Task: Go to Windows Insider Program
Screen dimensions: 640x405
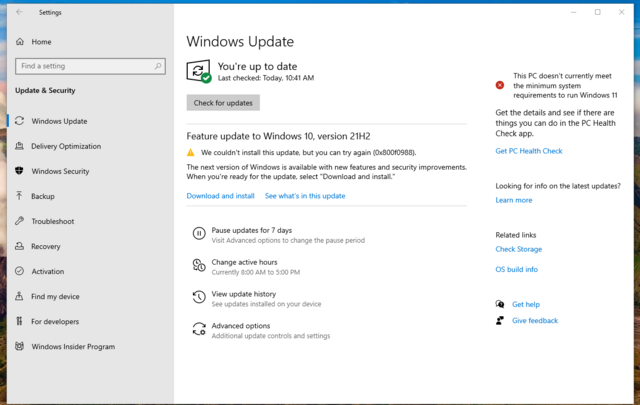Action: [72, 347]
